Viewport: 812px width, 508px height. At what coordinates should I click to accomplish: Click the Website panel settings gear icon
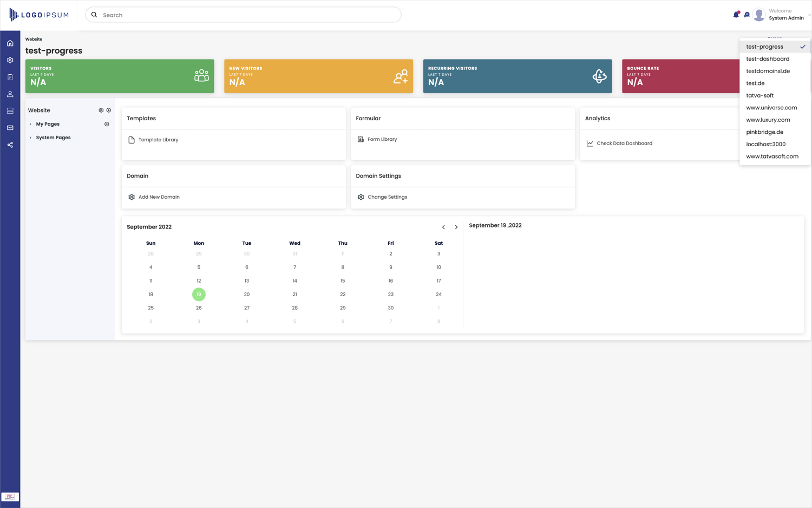(x=101, y=110)
